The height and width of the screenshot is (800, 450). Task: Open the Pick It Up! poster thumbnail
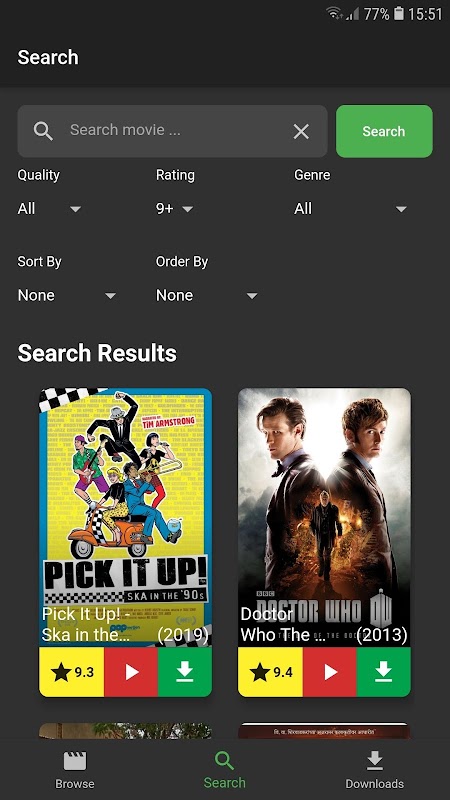click(x=126, y=517)
